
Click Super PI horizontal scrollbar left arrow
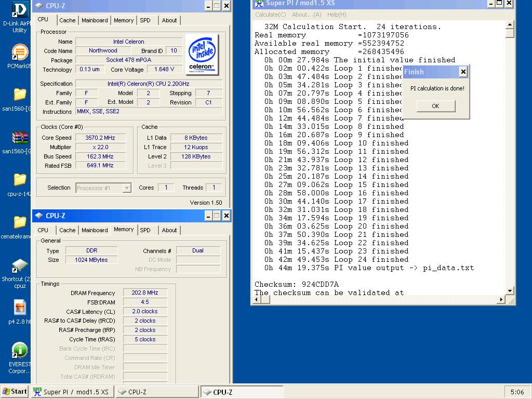[257, 300]
